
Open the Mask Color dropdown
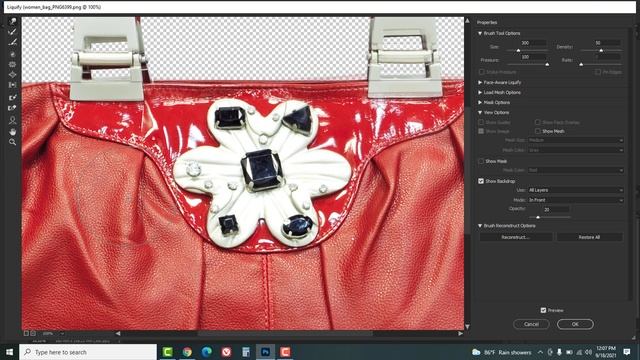[x=575, y=170]
